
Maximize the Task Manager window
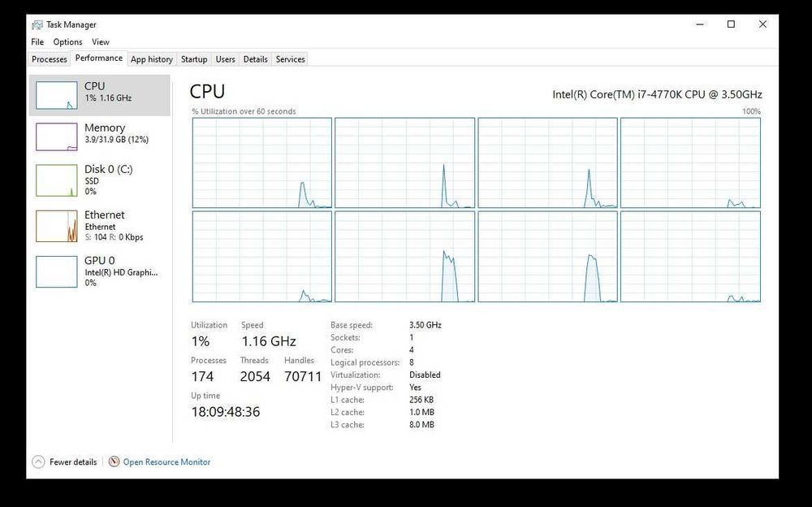point(732,24)
